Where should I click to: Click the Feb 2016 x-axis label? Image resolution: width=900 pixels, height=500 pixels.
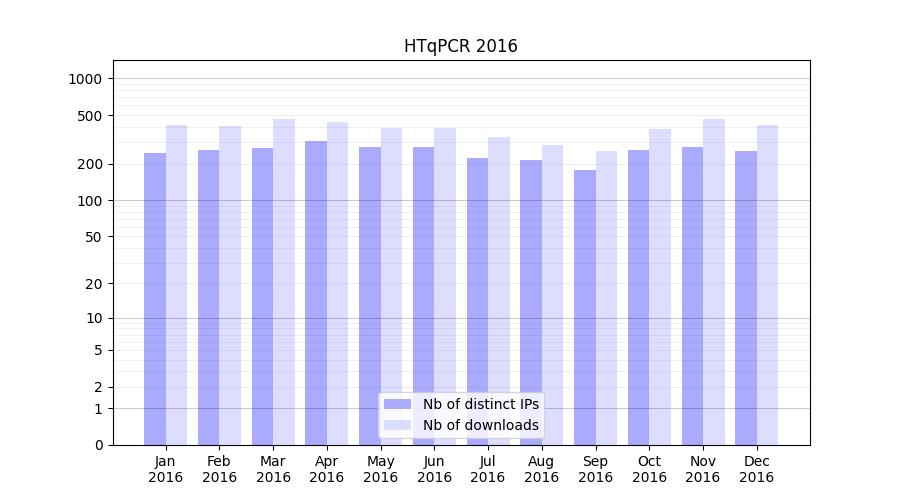point(219,469)
